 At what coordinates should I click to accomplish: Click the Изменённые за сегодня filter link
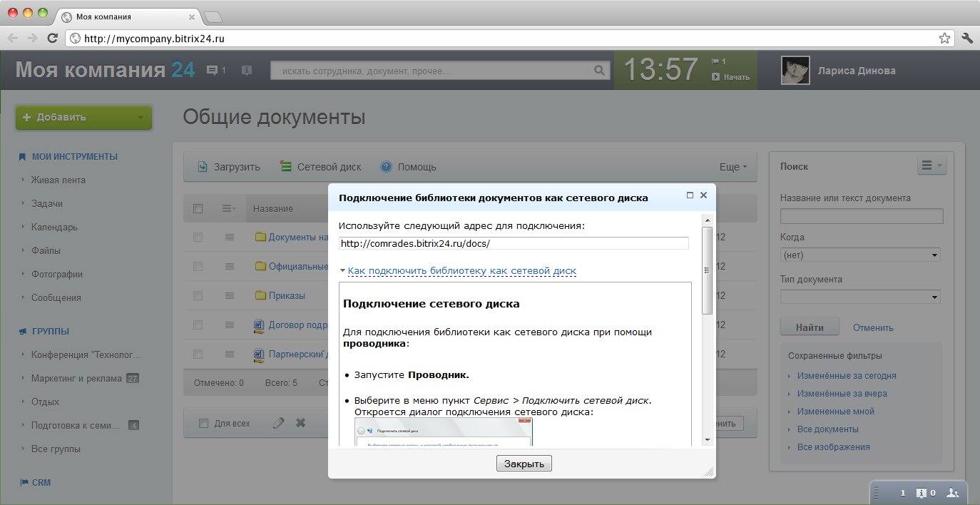pyautogui.click(x=847, y=375)
